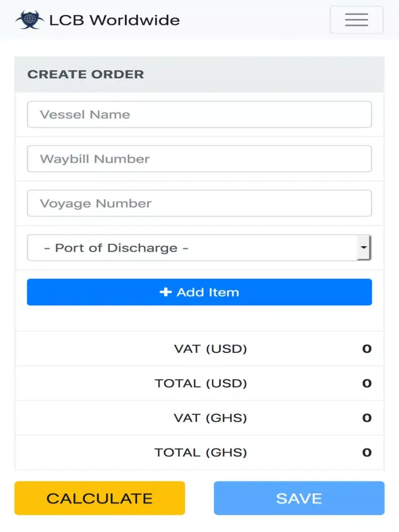Click the TOTAL (USD) amount value
This screenshot has width=399, height=532.
(367, 384)
